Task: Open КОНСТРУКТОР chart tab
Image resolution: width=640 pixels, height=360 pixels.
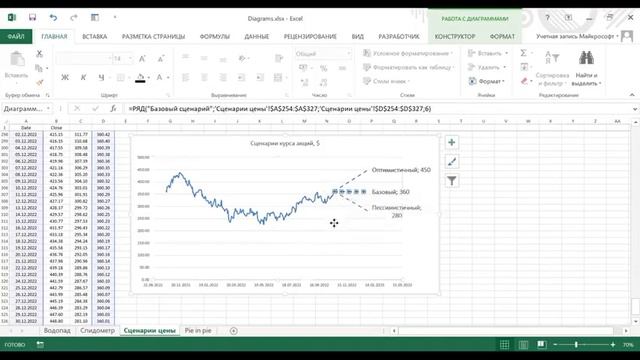Action: pos(455,36)
